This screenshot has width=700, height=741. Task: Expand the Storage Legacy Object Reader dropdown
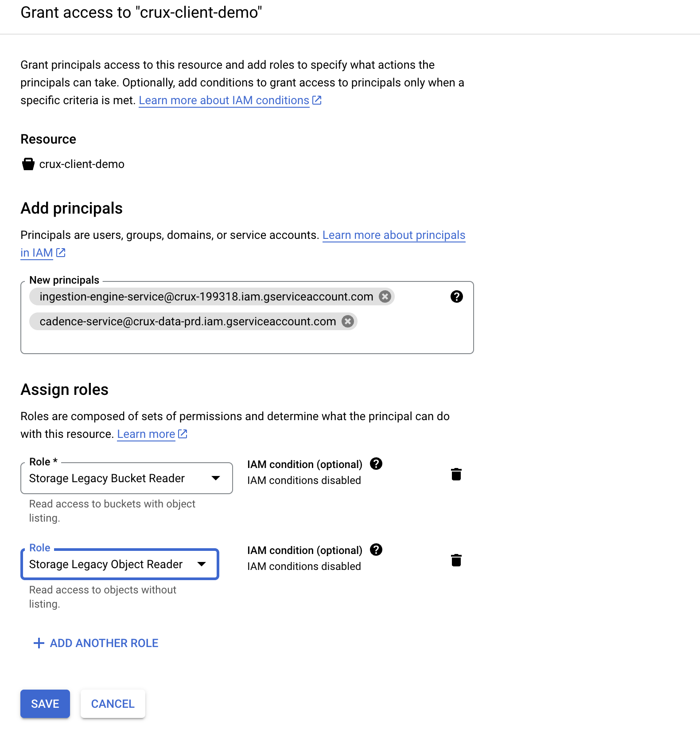[x=120, y=564]
